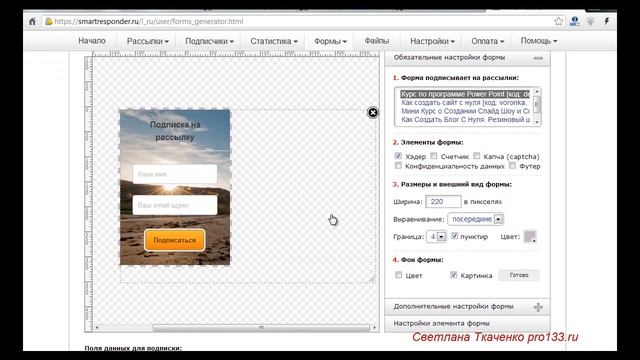Select 'Курс по программе Power Point' mailing list

pos(465,94)
